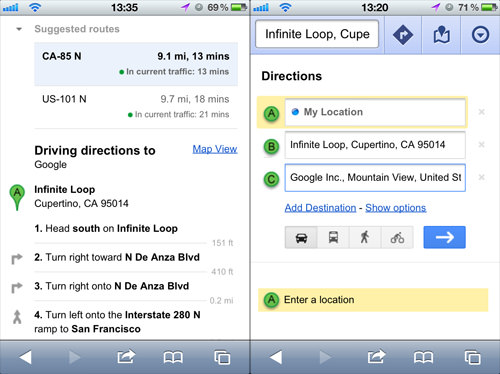Select walking travel mode
Screen dimensions: 500x374
point(365,237)
